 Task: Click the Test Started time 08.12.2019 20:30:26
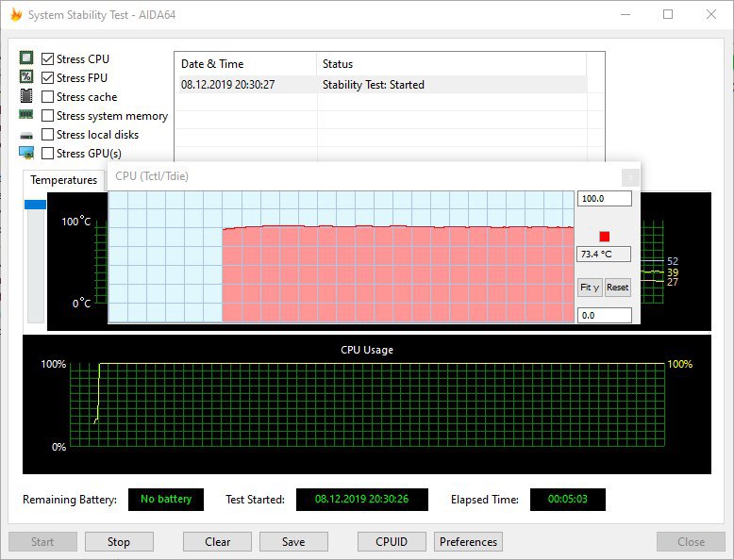click(x=362, y=499)
